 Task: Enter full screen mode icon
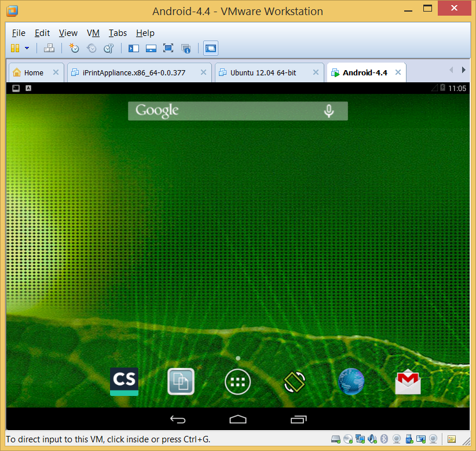[168, 48]
